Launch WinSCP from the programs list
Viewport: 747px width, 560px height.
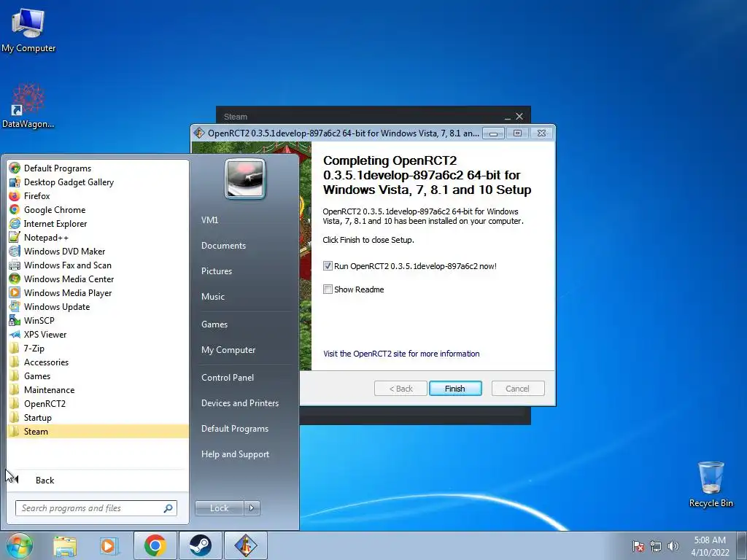(x=39, y=321)
